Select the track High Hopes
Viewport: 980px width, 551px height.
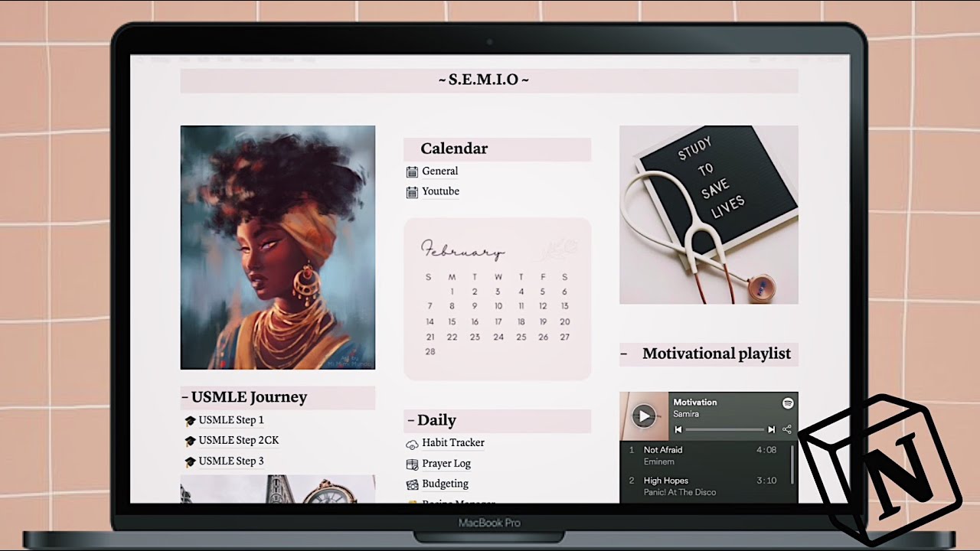coord(666,481)
